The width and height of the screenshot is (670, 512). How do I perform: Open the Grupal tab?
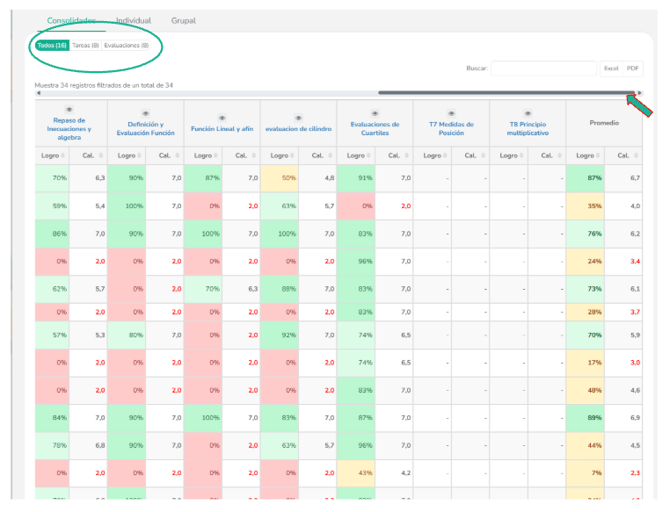(183, 20)
